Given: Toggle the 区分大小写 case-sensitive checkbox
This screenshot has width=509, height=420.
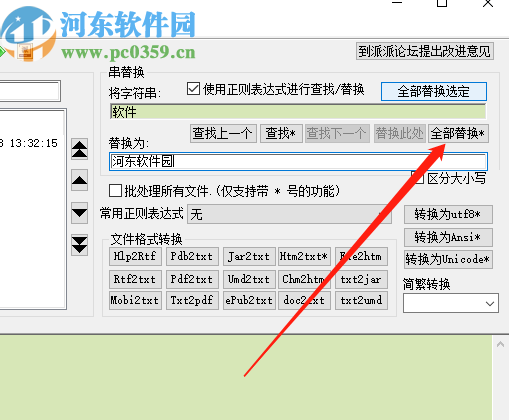Looking at the screenshot, I should [418, 178].
